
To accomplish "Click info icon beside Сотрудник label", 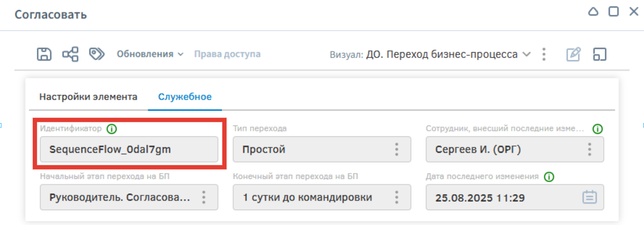I will pos(598,129).
